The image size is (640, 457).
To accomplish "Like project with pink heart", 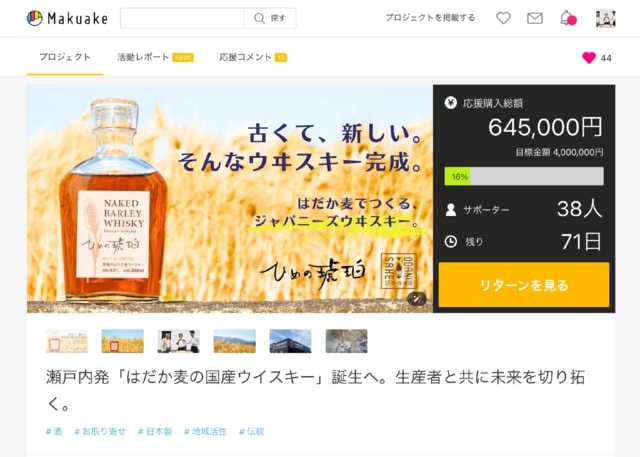I will coord(589,58).
